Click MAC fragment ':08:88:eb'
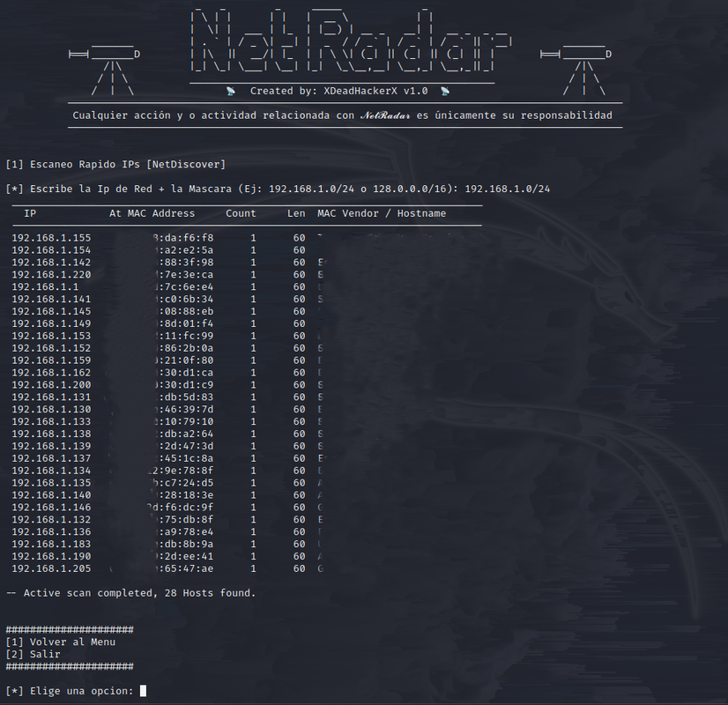 pyautogui.click(x=186, y=311)
